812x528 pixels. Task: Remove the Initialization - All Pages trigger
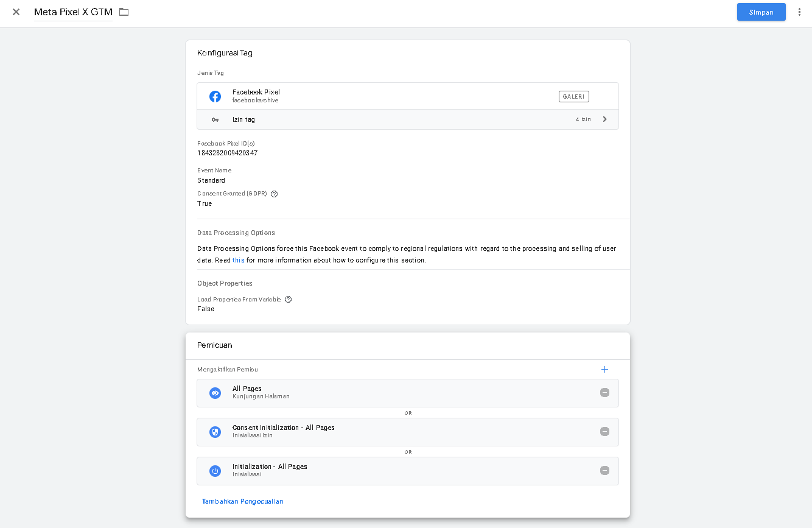pos(604,471)
